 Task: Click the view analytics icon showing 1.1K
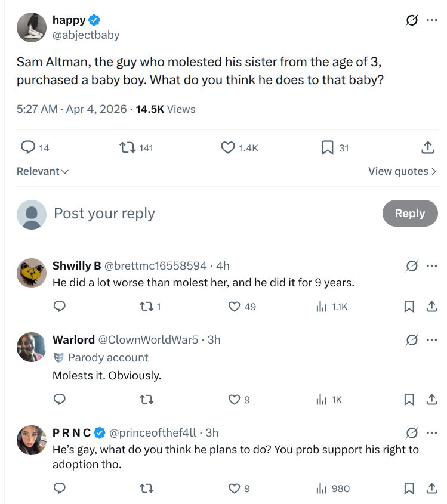tap(321, 307)
